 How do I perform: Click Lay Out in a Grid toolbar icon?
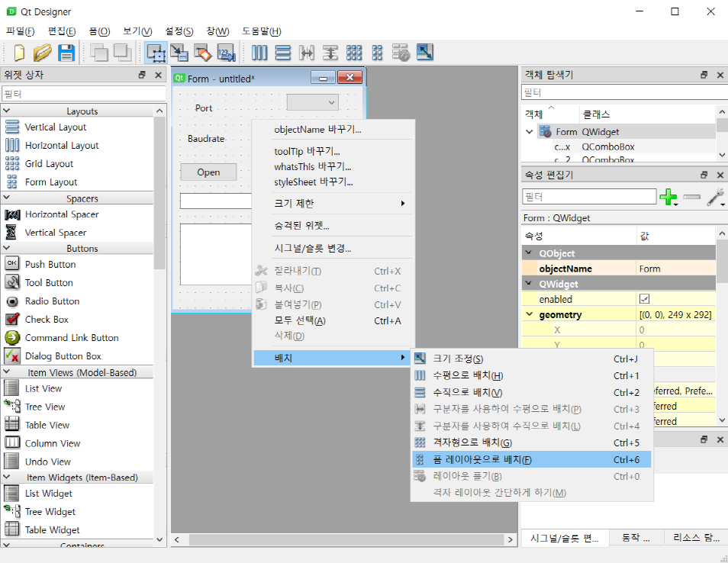[x=354, y=53]
